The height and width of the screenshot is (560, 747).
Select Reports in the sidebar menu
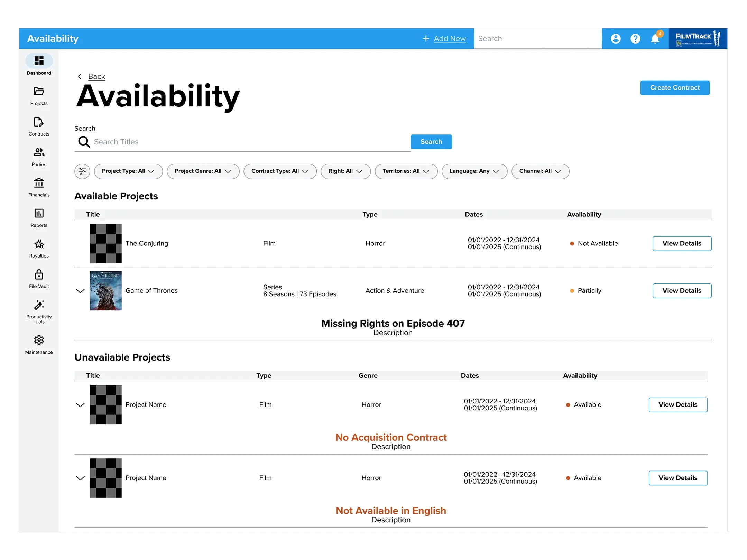click(x=39, y=218)
